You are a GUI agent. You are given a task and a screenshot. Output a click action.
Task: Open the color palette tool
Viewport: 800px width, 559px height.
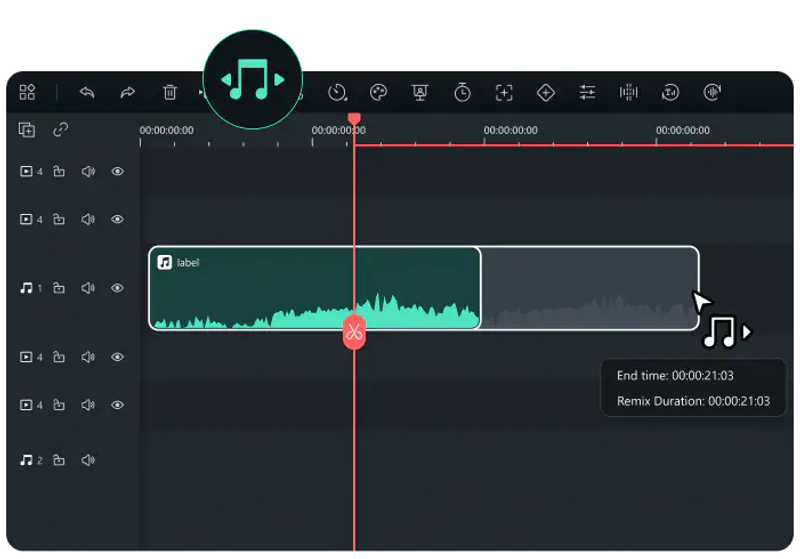(378, 92)
